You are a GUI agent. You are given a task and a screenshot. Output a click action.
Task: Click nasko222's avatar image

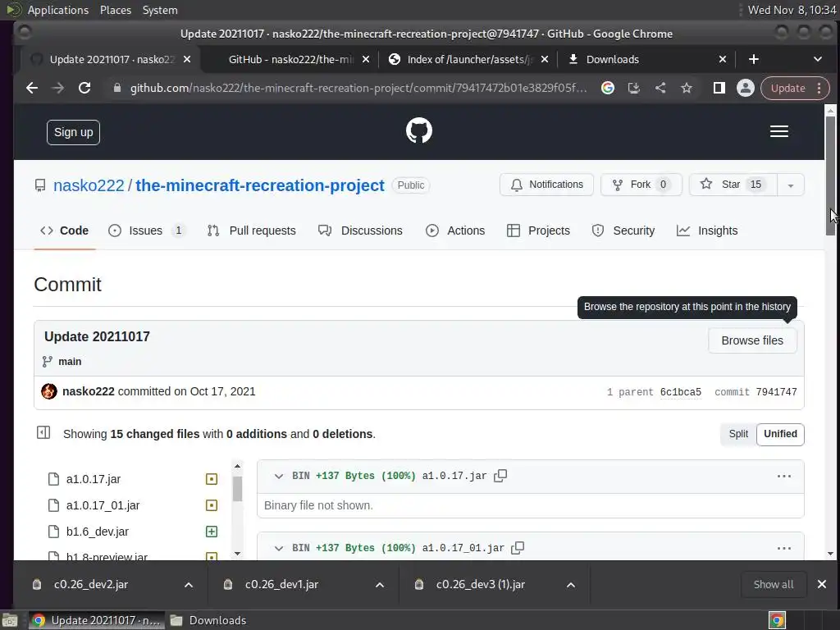click(49, 391)
